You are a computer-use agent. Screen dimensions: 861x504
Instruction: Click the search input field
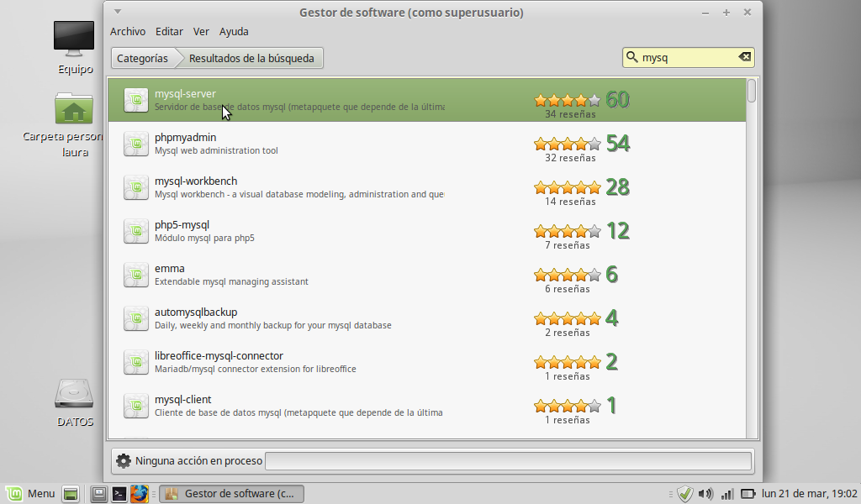point(685,58)
